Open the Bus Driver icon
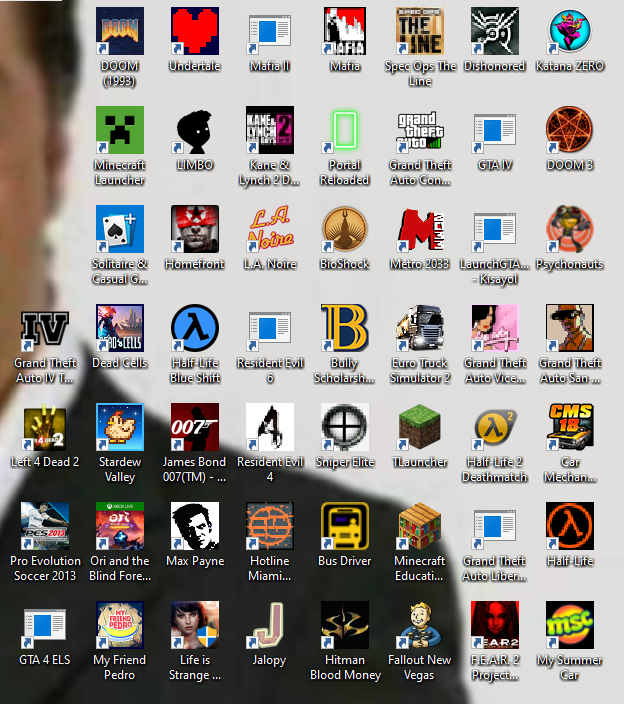Image resolution: width=624 pixels, height=704 pixels. pyautogui.click(x=345, y=526)
